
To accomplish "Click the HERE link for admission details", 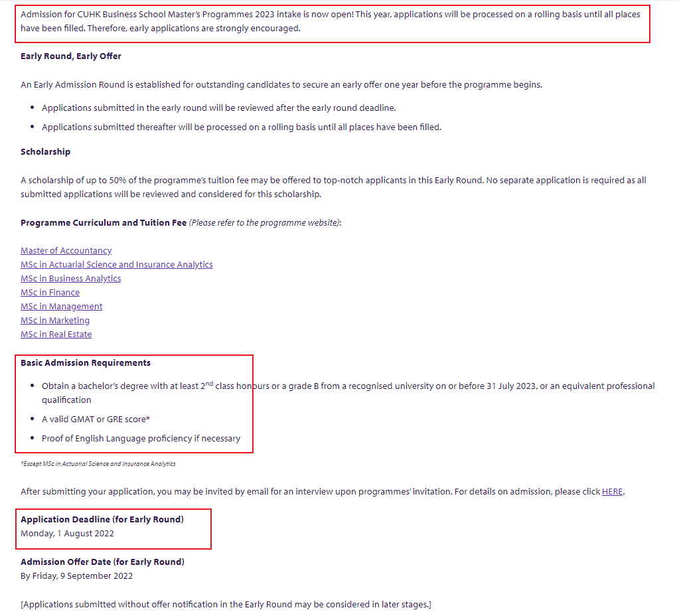I will [x=612, y=492].
